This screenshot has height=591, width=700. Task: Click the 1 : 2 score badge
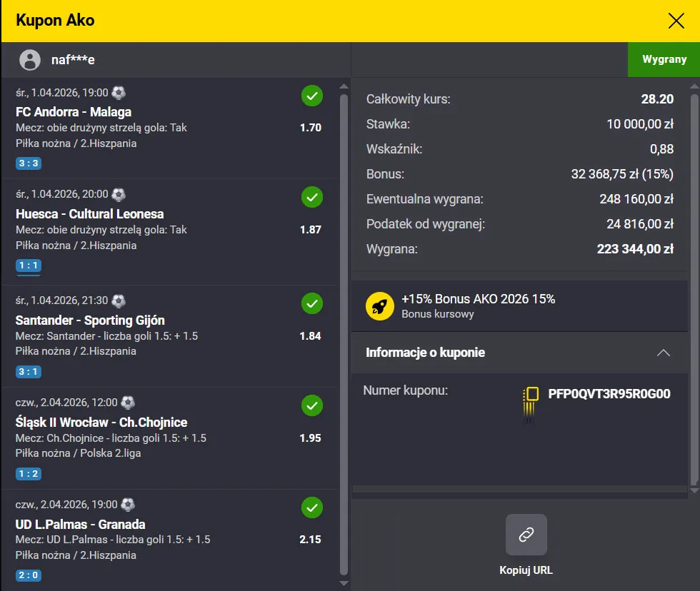pos(28,474)
